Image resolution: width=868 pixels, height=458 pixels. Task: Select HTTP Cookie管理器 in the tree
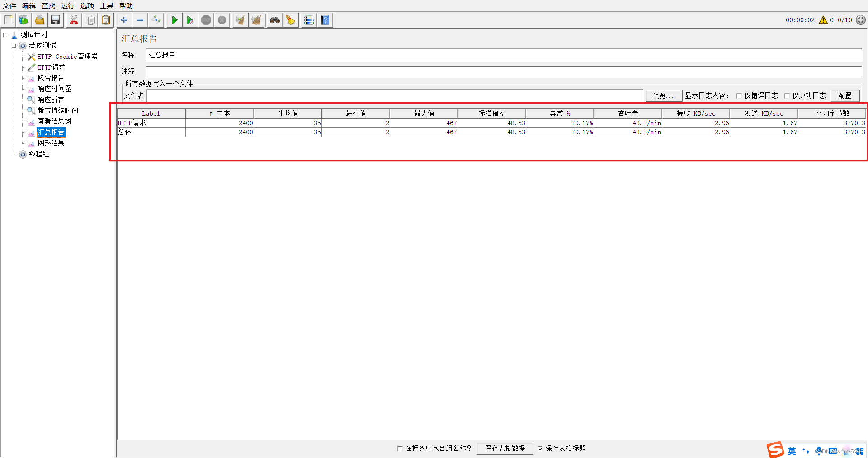pyautogui.click(x=67, y=57)
